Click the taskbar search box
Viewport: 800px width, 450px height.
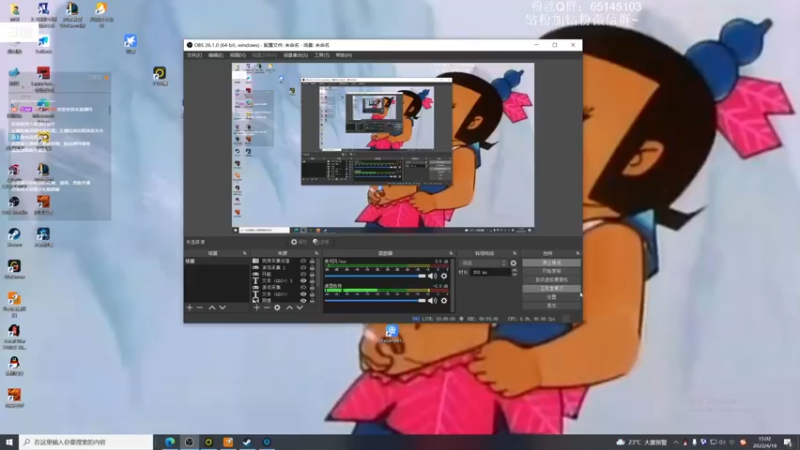(x=86, y=442)
